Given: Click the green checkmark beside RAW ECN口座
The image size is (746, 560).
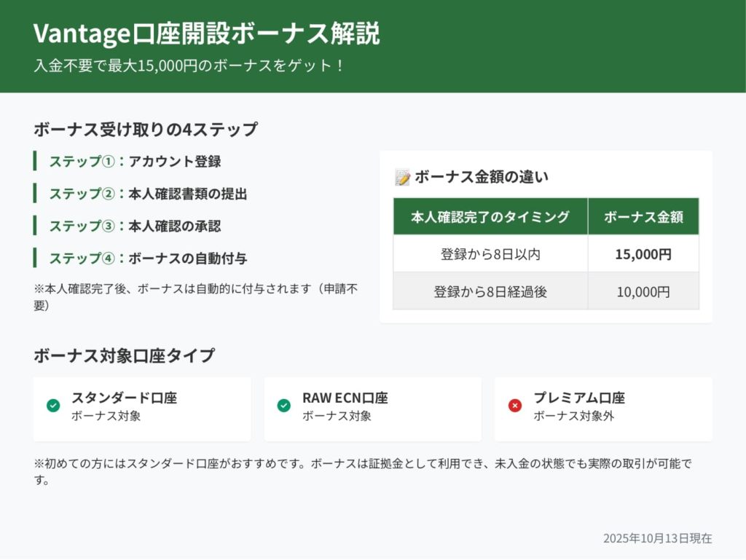Looking at the screenshot, I should [x=284, y=406].
